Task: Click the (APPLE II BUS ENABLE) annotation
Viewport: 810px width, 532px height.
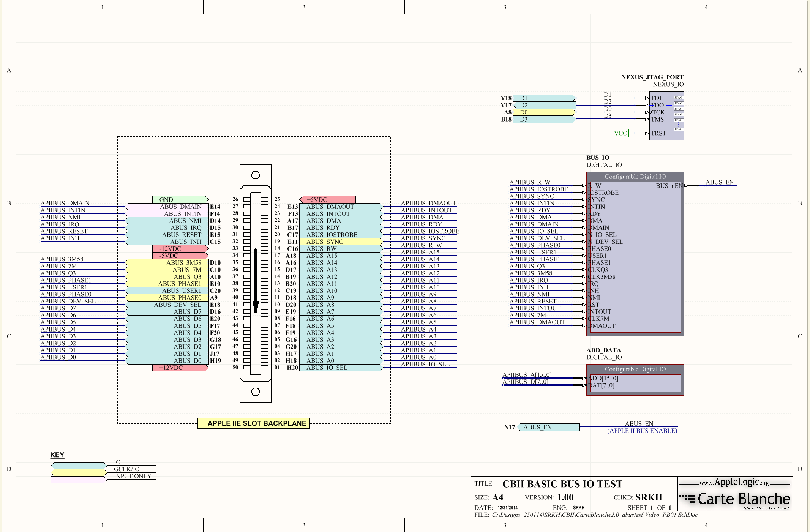Action: 642,431
